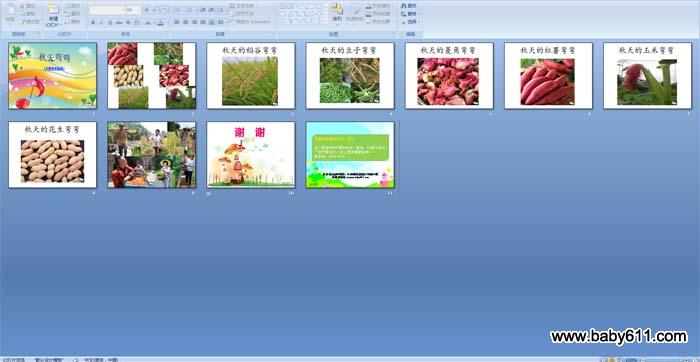Toggle bold formatting
700x362 pixels.
93,22
